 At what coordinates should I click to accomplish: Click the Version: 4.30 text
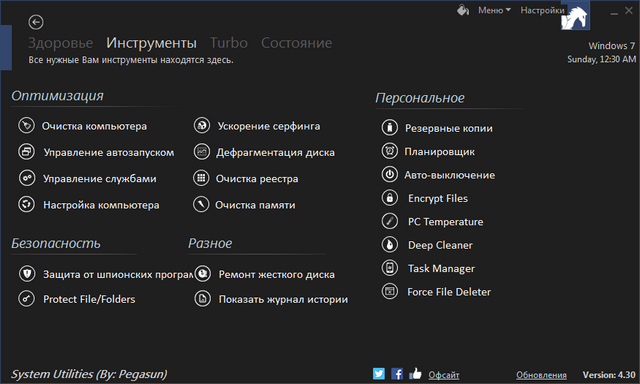coord(609,375)
